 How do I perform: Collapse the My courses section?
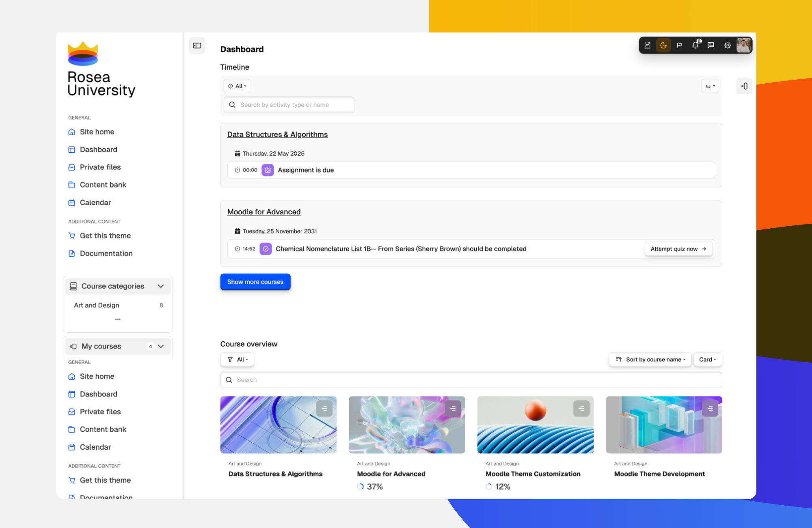[161, 346]
